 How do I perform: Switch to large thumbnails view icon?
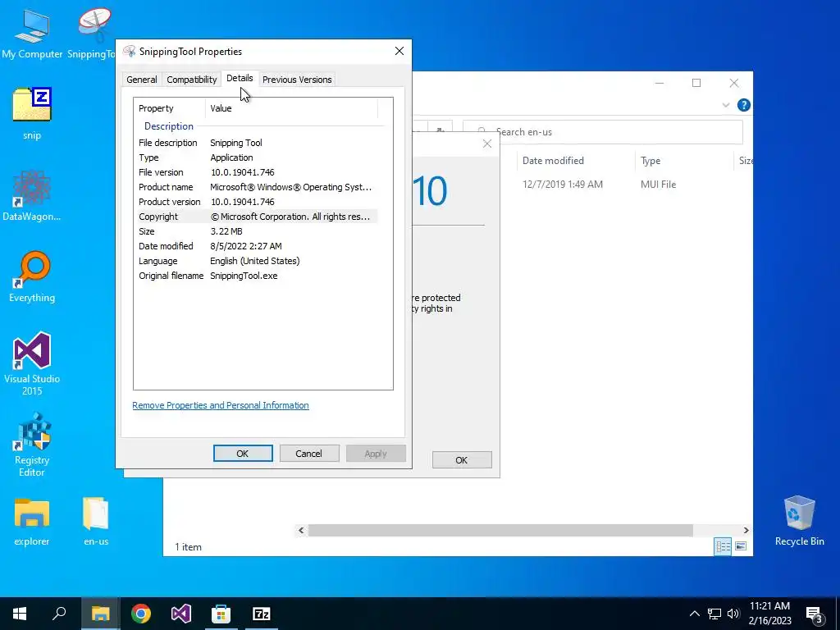pos(741,546)
